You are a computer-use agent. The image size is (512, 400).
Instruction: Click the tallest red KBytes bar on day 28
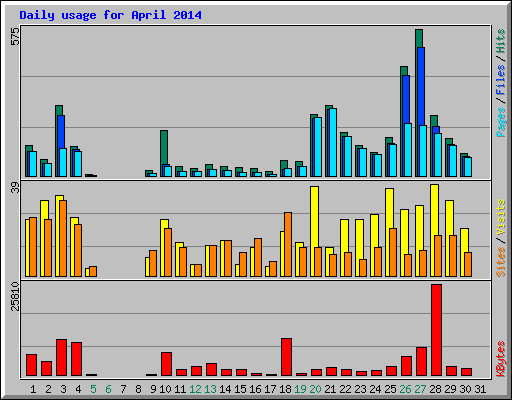pyautogui.click(x=436, y=330)
